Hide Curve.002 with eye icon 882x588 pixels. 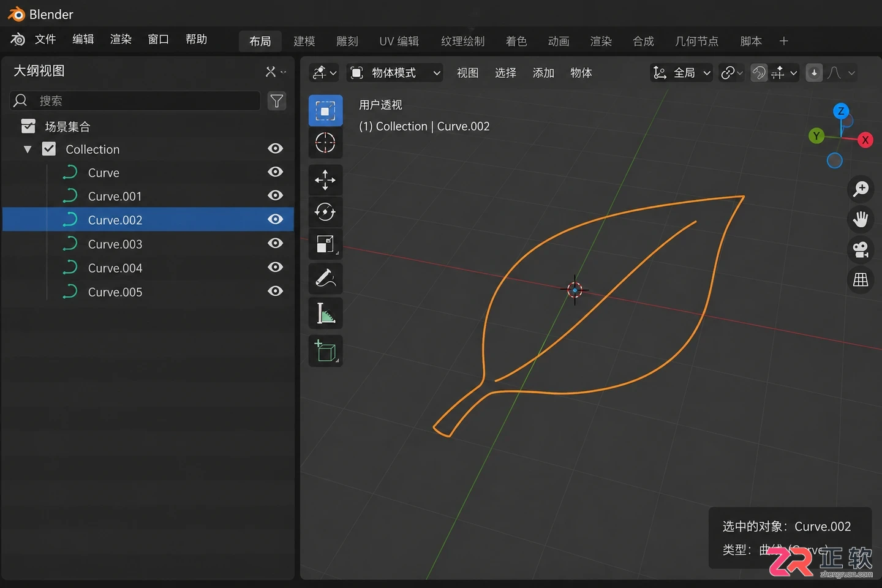276,219
